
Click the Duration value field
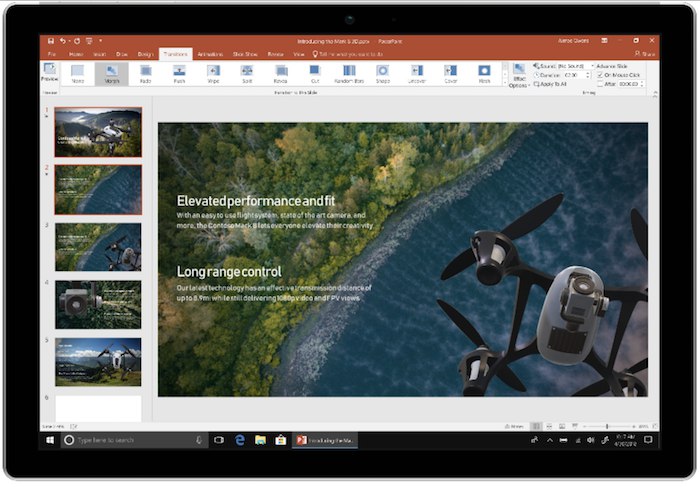(574, 75)
